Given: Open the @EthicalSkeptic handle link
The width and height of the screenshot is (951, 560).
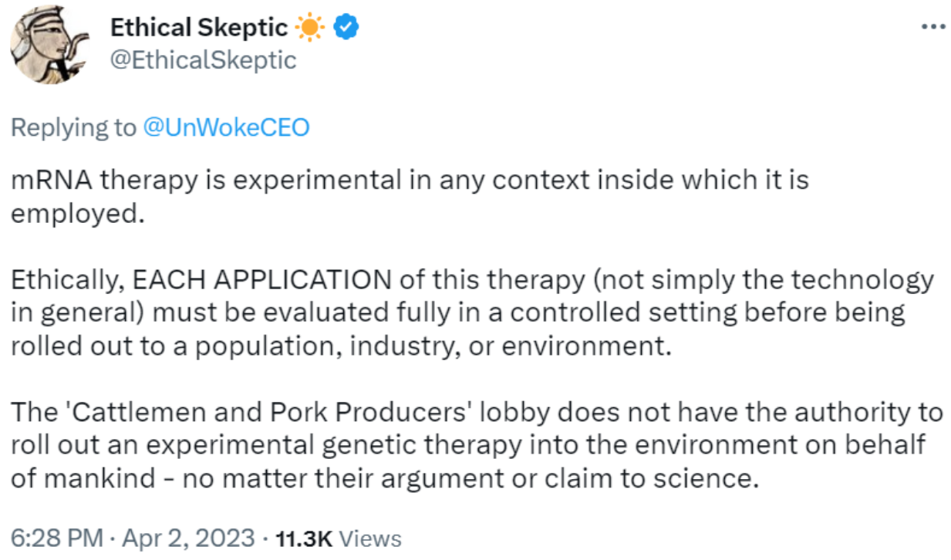Looking at the screenshot, I should coord(203,59).
